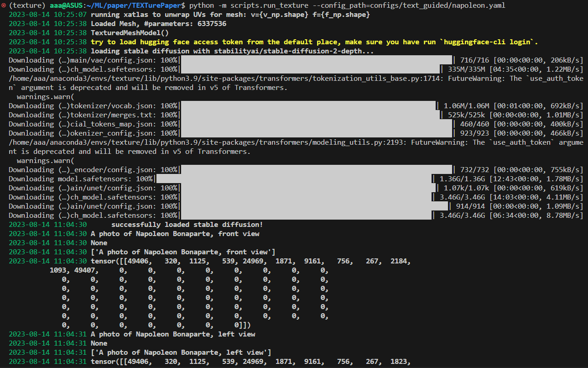Viewport: 588px width, 368px height.
Task: Click the "923/923" size readout
Action: coord(474,133)
